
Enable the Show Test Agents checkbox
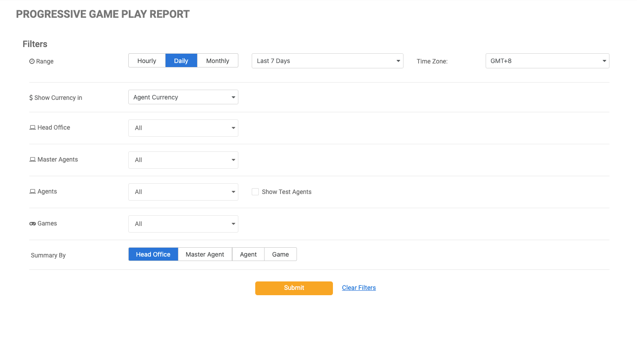pyautogui.click(x=255, y=192)
